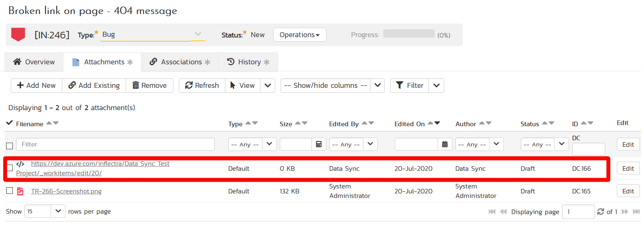Sort Filename column ascending arrow

tap(49, 123)
